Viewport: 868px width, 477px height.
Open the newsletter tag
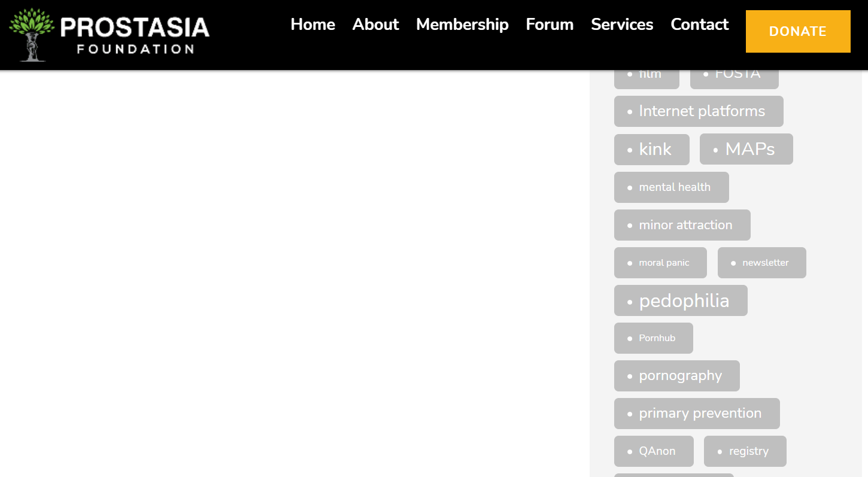[x=762, y=263]
